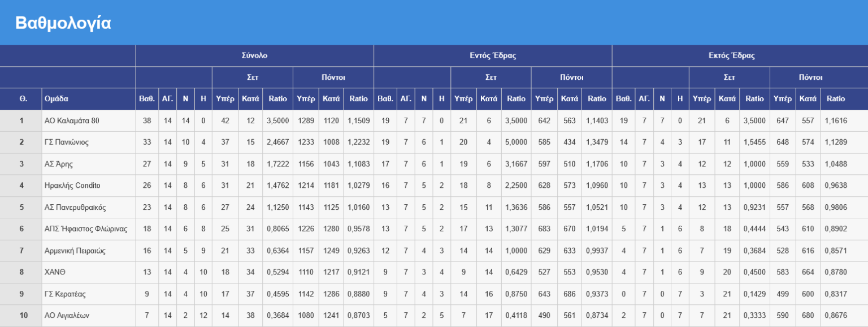Click the home ratio 1,1706
Viewport: 868px width, 327px height.
pyautogui.click(x=597, y=164)
